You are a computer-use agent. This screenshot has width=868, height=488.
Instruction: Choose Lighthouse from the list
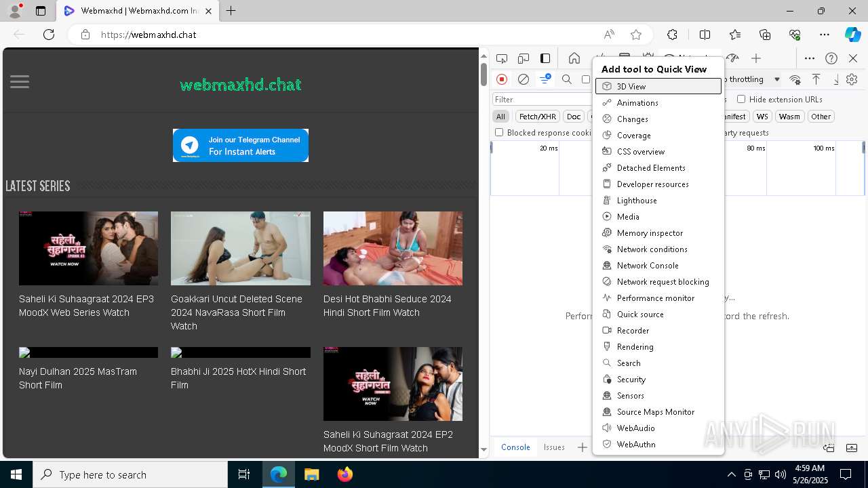[x=658, y=200]
